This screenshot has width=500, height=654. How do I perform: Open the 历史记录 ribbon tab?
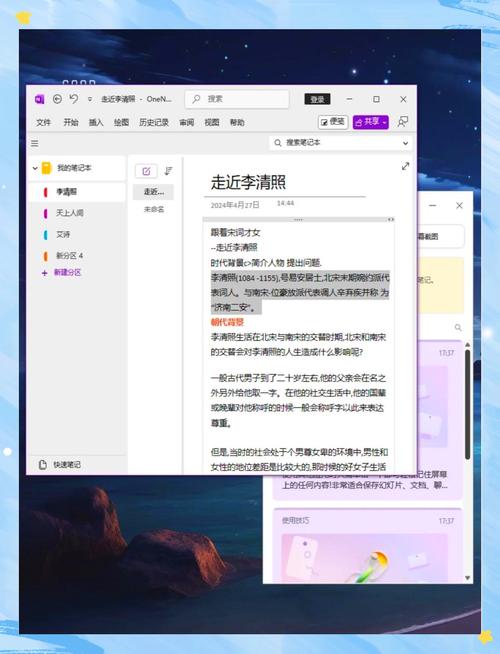click(x=154, y=122)
